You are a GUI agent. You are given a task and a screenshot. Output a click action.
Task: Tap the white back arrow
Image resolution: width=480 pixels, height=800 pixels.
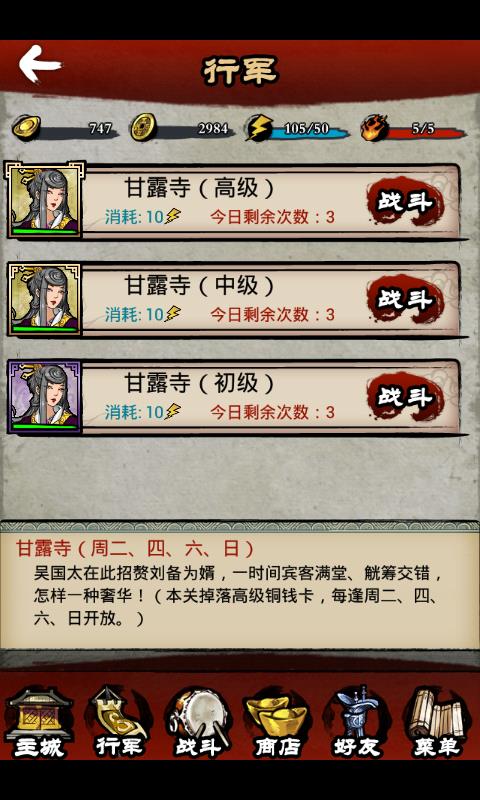click(x=40, y=64)
